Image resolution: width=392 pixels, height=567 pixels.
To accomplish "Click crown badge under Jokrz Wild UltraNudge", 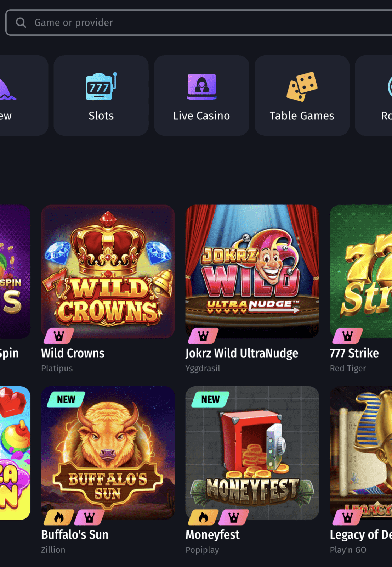I will click(x=203, y=336).
